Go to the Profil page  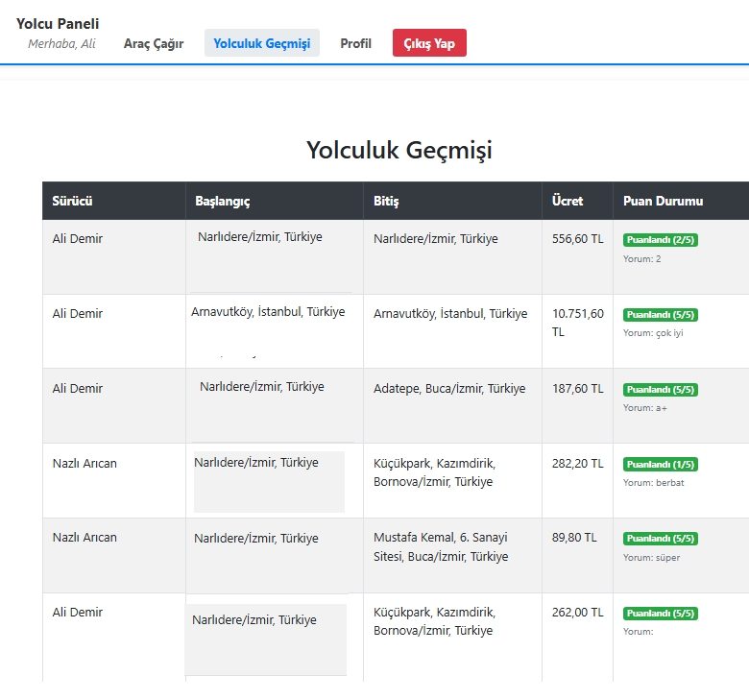[355, 43]
